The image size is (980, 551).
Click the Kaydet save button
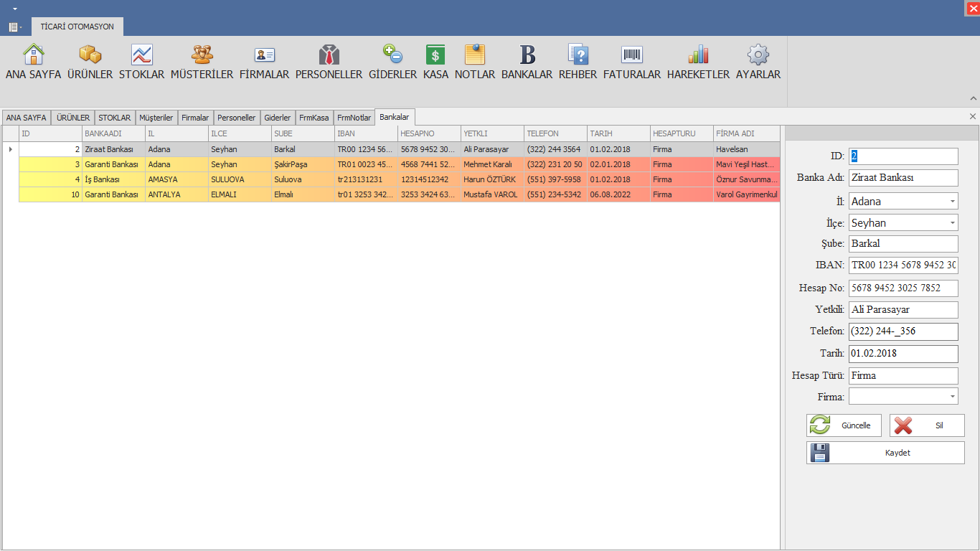tap(885, 453)
